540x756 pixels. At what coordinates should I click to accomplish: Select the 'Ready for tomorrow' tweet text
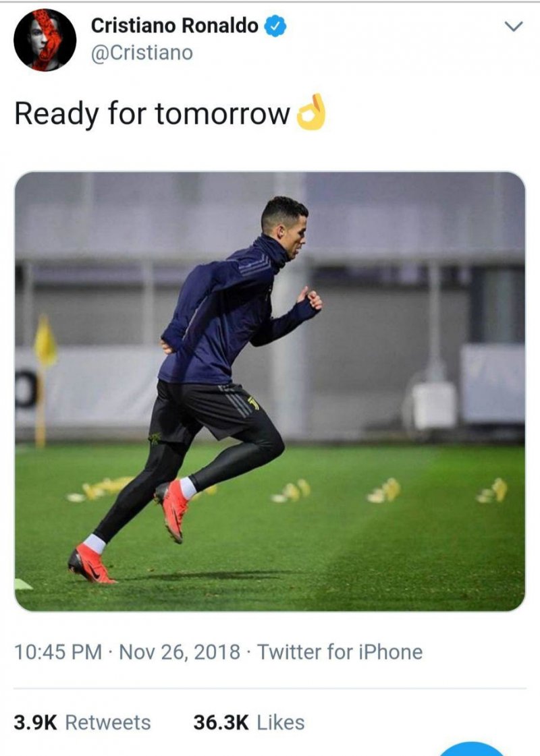(x=152, y=114)
